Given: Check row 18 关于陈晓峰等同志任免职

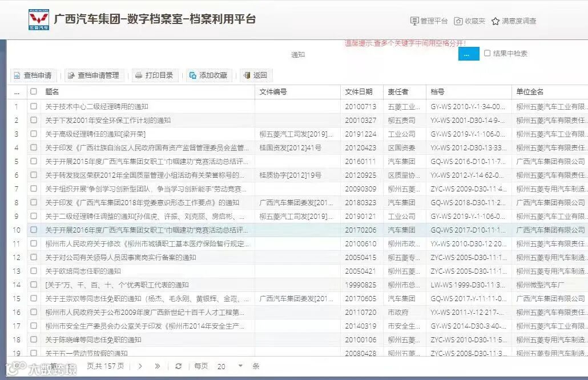Looking at the screenshot, I should 33,339.
